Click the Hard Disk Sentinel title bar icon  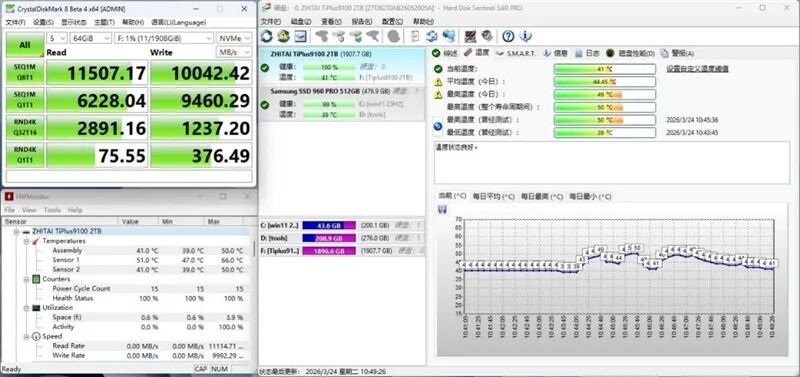click(x=266, y=8)
